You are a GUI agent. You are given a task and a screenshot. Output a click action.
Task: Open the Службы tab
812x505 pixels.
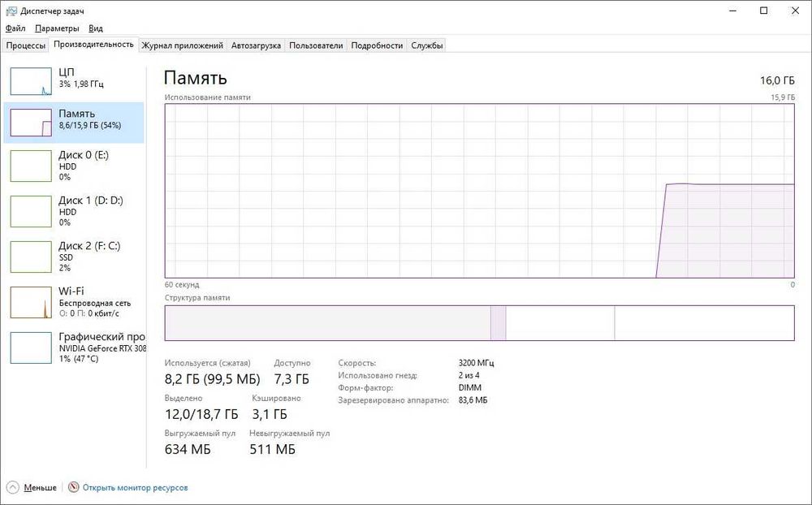coord(427,45)
